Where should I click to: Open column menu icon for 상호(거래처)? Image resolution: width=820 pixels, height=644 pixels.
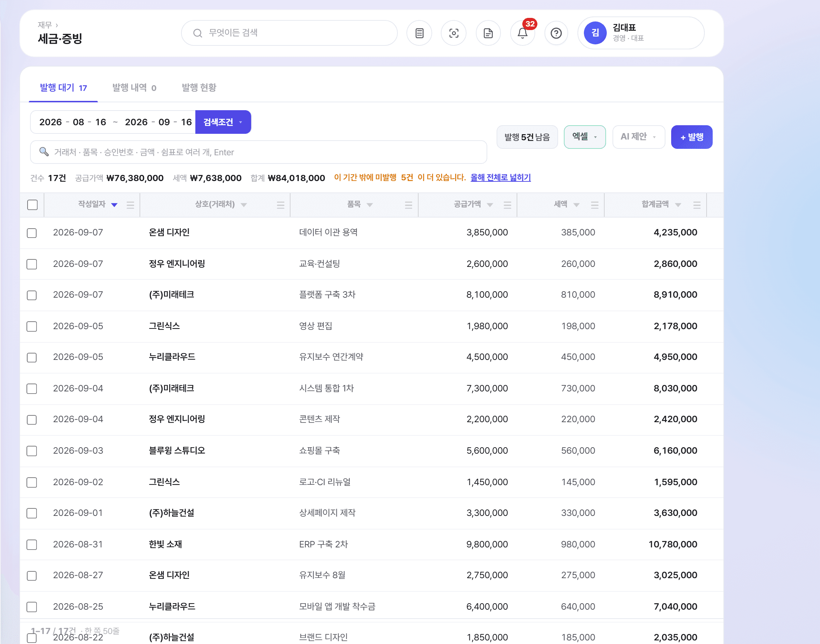[280, 205]
